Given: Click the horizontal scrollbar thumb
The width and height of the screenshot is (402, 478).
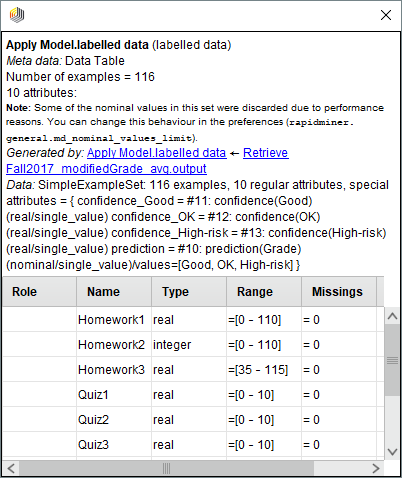Looking at the screenshot, I should tap(167, 468).
